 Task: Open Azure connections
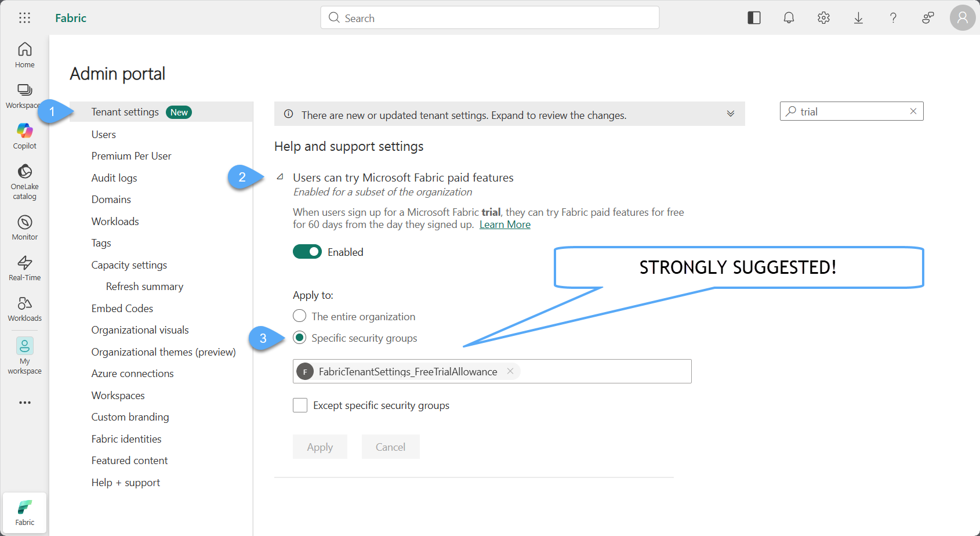[x=132, y=374]
